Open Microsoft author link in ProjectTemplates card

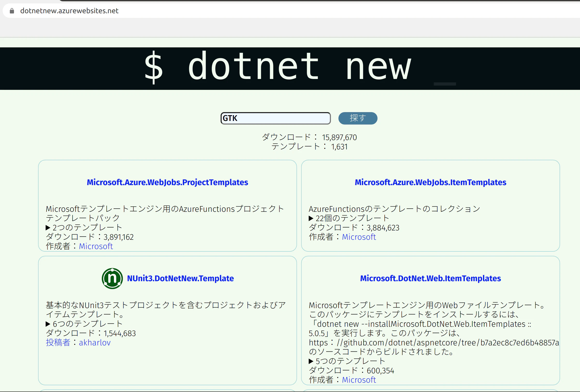pyautogui.click(x=96, y=246)
